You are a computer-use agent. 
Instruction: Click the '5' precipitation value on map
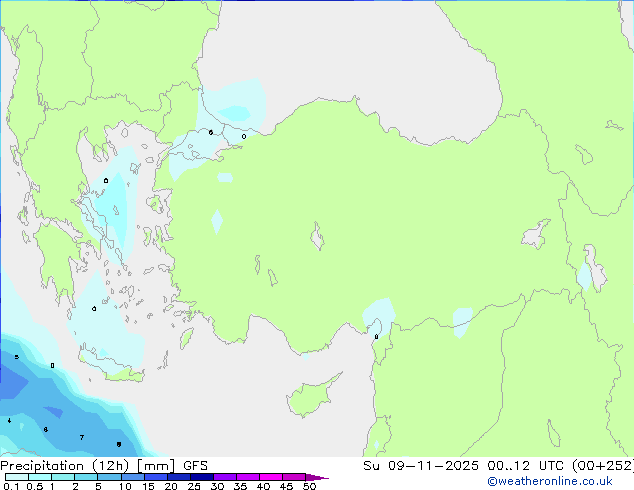click(x=17, y=357)
